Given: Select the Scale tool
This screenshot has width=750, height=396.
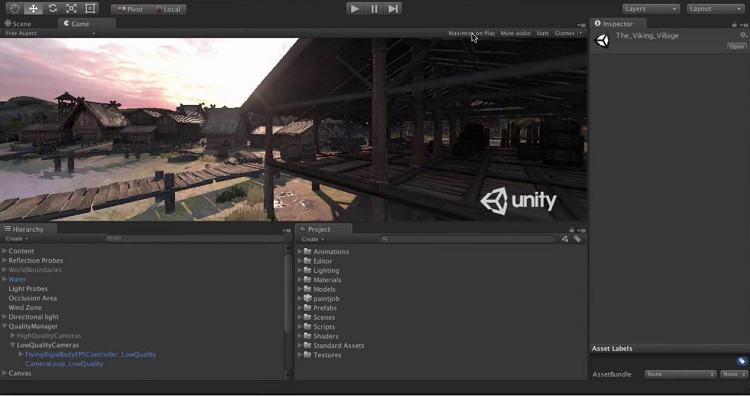Looking at the screenshot, I should click(71, 9).
